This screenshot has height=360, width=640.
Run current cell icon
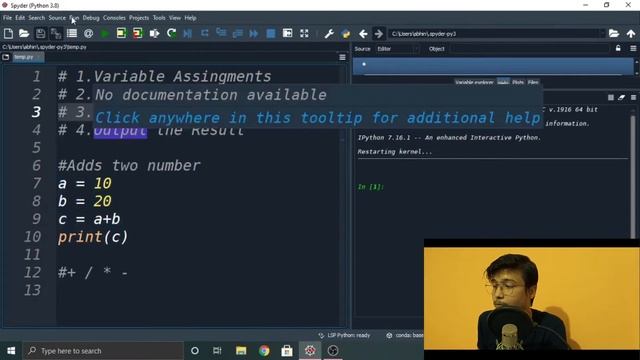click(x=121, y=33)
